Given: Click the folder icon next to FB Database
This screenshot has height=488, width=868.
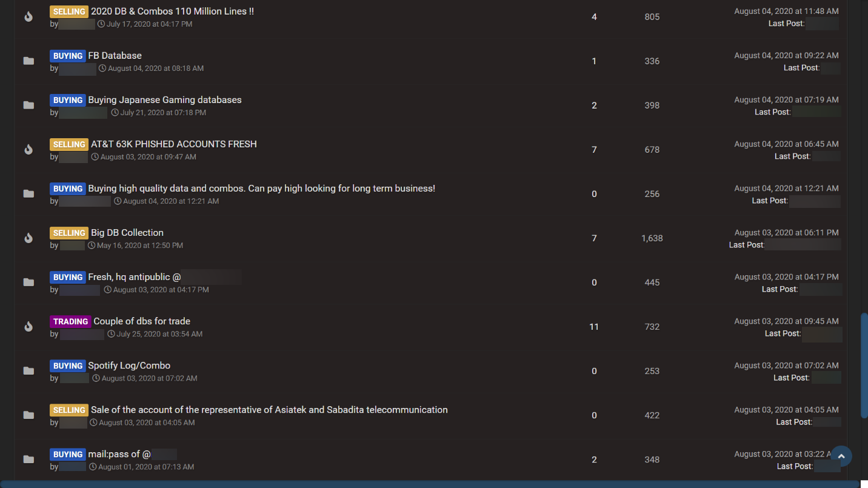Looking at the screenshot, I should 28,61.
